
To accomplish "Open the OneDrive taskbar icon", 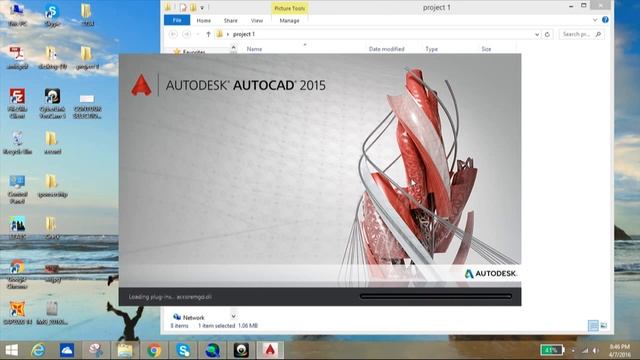I will pyautogui.click(x=67, y=350).
